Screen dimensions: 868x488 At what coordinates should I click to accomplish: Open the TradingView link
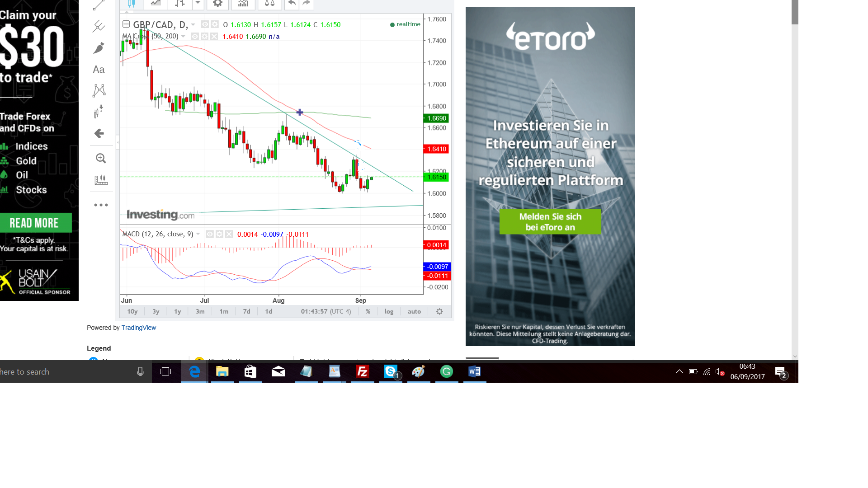[138, 328]
